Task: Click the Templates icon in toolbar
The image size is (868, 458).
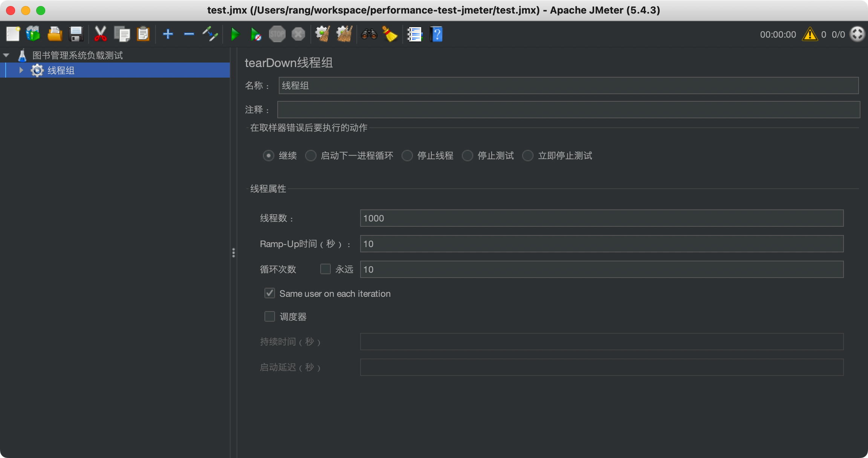Action: 33,34
